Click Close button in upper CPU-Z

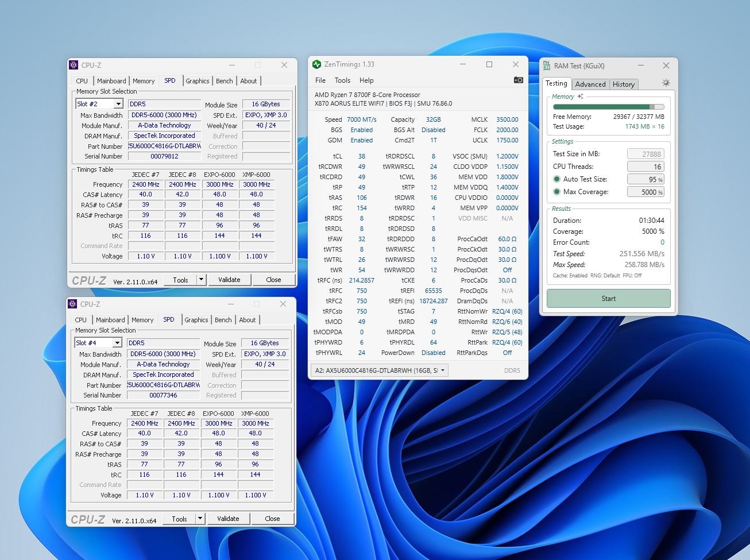click(x=273, y=280)
